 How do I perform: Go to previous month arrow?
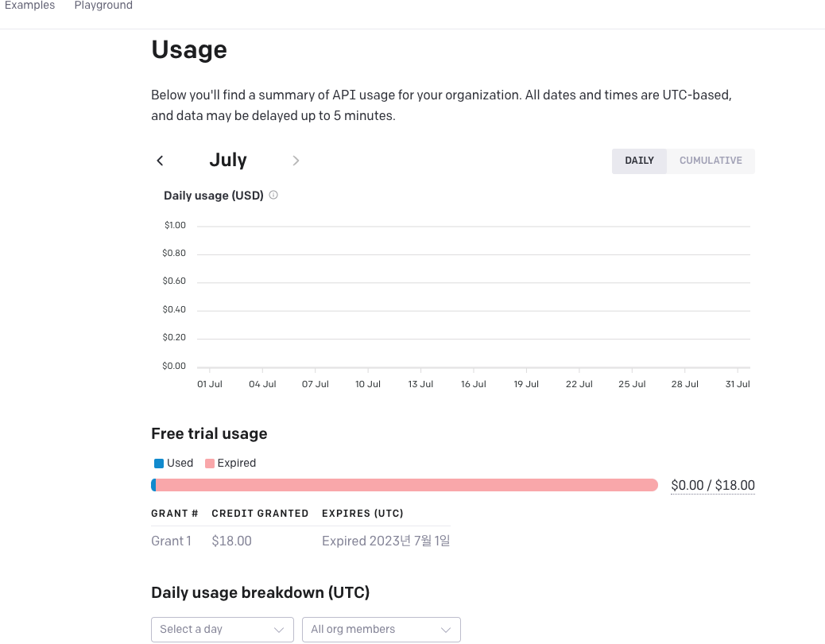coord(160,161)
